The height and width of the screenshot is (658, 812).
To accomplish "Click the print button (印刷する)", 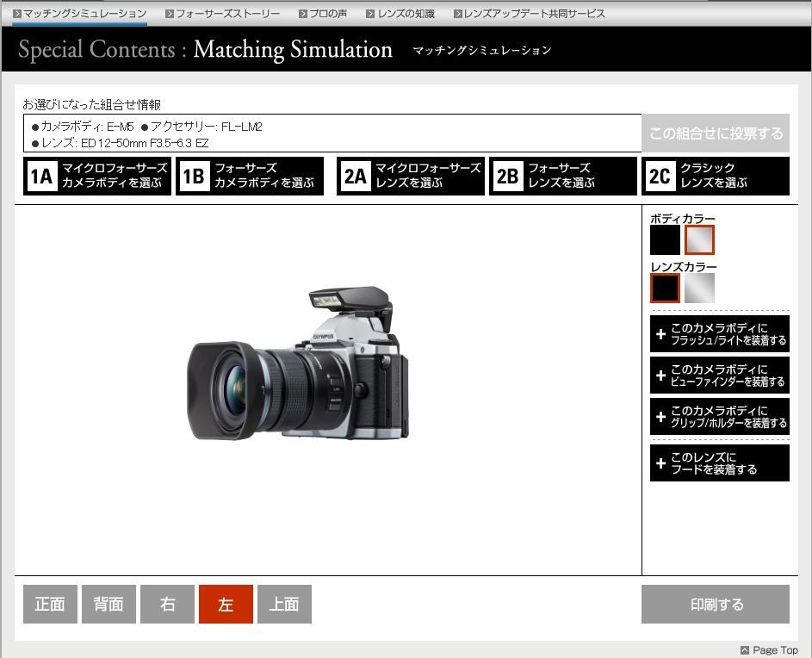I will [x=716, y=605].
